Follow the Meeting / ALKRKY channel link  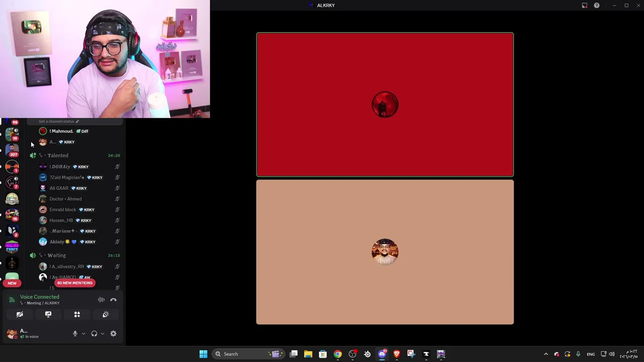click(40, 303)
